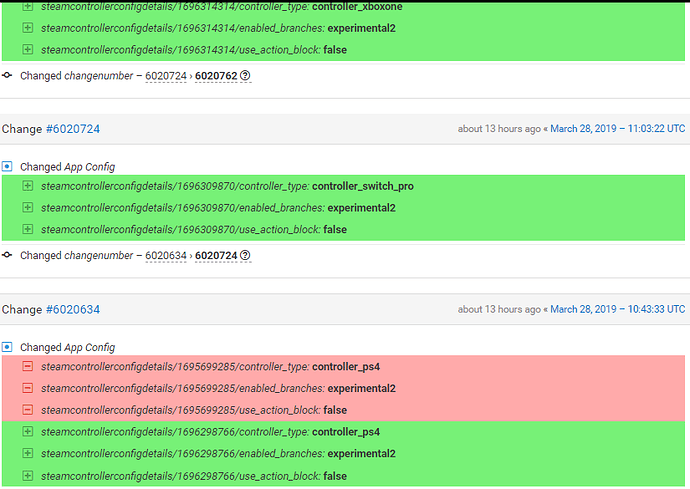The image size is (690, 489).
Task: Click help icon next to changenumber 6020724
Action: pos(245,255)
